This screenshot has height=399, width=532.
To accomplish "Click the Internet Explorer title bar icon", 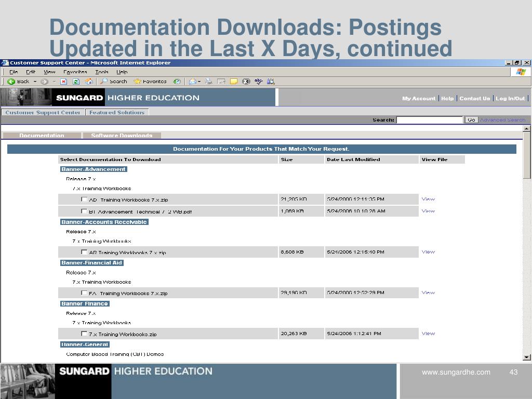I will [4, 63].
